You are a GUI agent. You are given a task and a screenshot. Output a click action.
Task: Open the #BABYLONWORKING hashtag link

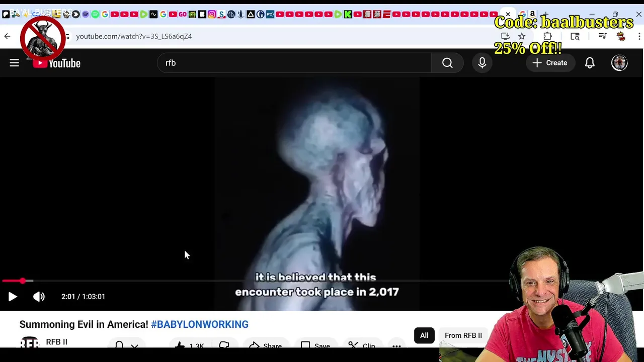(x=200, y=324)
